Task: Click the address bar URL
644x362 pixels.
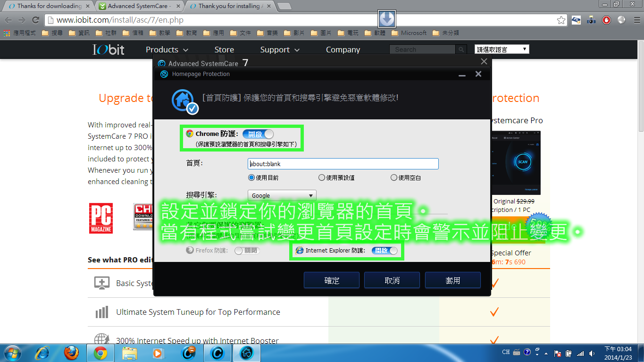Action: click(120, 20)
